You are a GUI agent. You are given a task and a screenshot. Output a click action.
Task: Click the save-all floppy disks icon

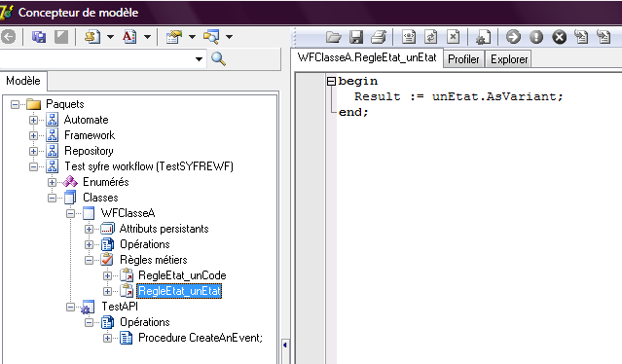39,37
